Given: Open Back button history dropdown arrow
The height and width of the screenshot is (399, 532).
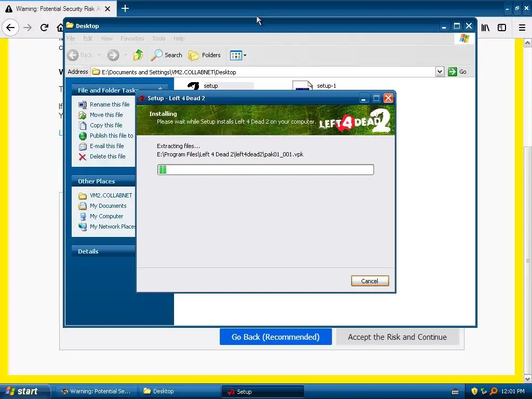Looking at the screenshot, I should [99, 55].
